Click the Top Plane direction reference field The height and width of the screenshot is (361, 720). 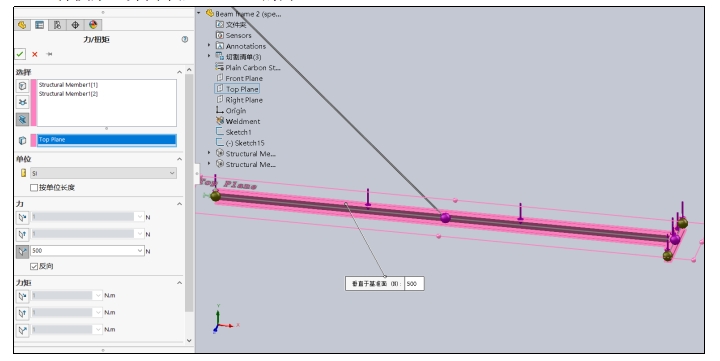pos(107,140)
